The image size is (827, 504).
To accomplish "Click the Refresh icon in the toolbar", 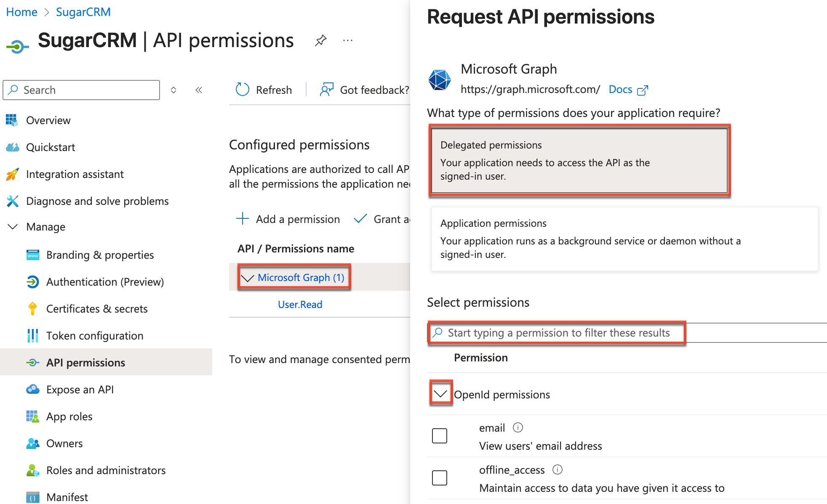I will pyautogui.click(x=243, y=90).
